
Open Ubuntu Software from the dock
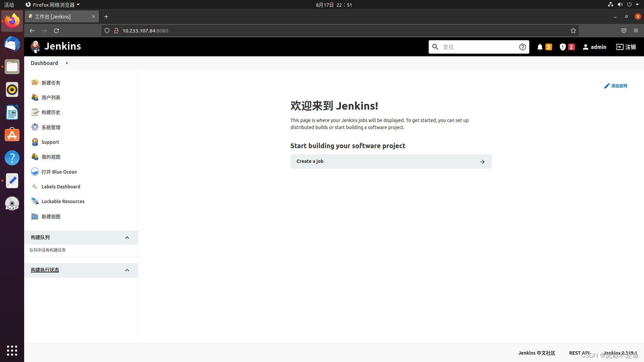click(x=12, y=135)
